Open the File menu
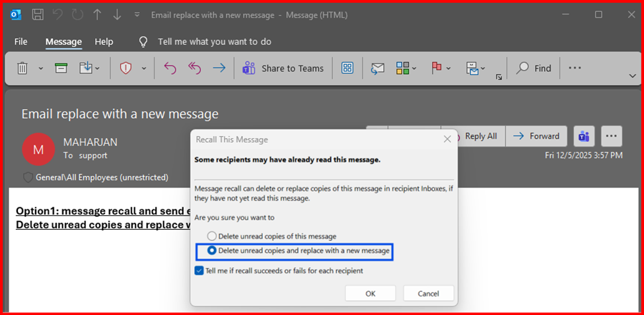Image resolution: width=644 pixels, height=315 pixels. pyautogui.click(x=21, y=42)
